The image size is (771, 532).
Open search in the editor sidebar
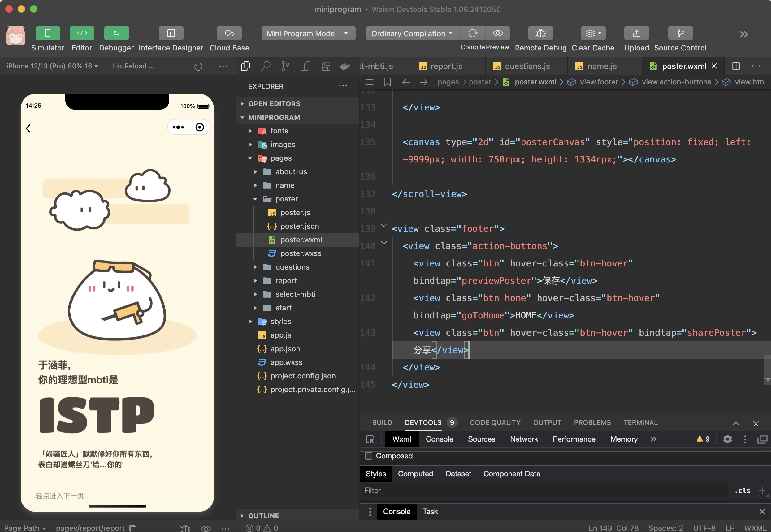tap(265, 66)
